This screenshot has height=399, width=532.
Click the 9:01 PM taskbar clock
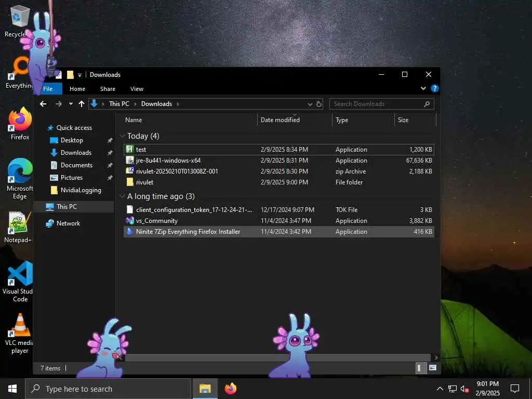coord(487,384)
